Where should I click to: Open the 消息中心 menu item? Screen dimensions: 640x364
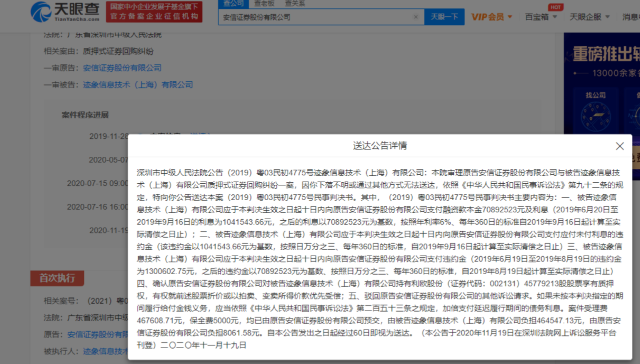click(631, 17)
